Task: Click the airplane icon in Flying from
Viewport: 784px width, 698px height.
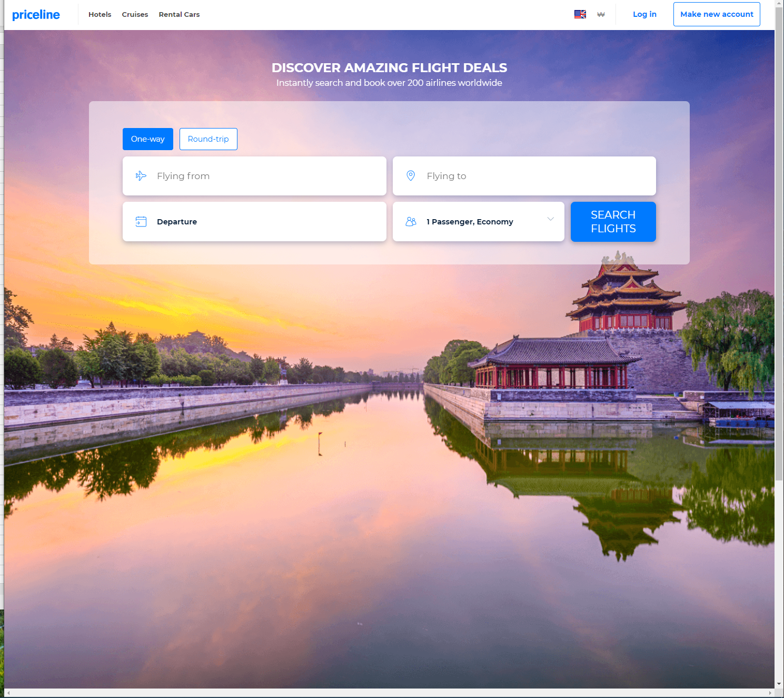Action: 141,176
